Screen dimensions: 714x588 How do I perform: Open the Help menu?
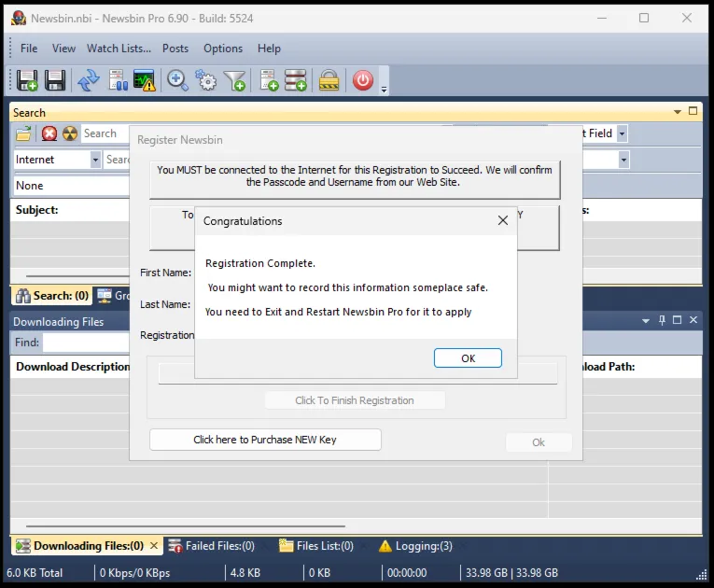coord(269,49)
